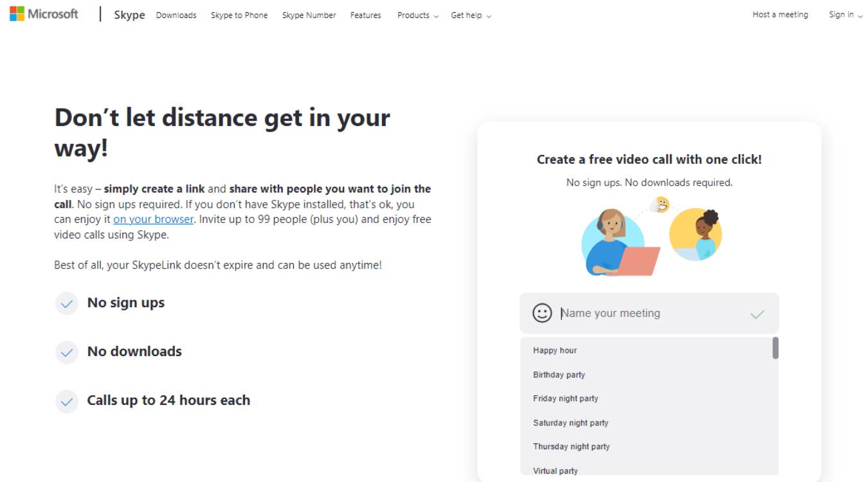This screenshot has height=482, width=868.
Task: Expand the Products dropdown
Action: point(418,15)
